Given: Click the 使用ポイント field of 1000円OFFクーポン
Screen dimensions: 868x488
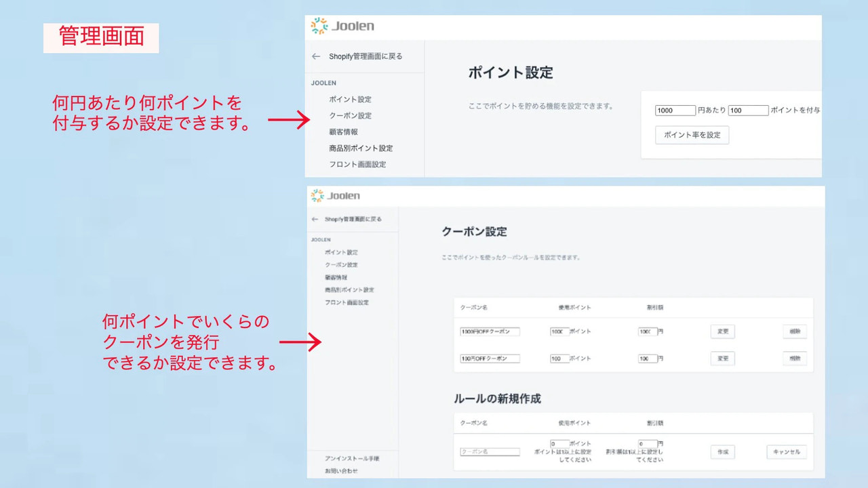Looking at the screenshot, I should [x=559, y=331].
